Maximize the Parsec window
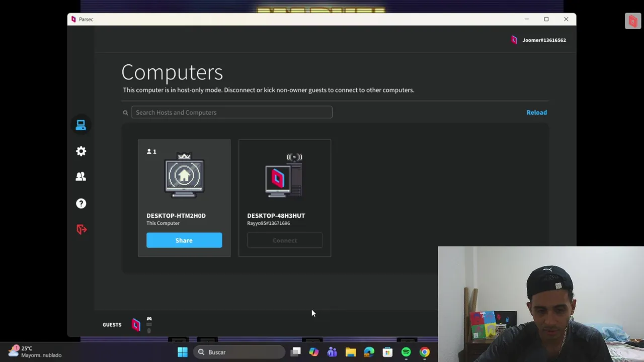Viewport: 644px width, 362px height. tap(546, 19)
